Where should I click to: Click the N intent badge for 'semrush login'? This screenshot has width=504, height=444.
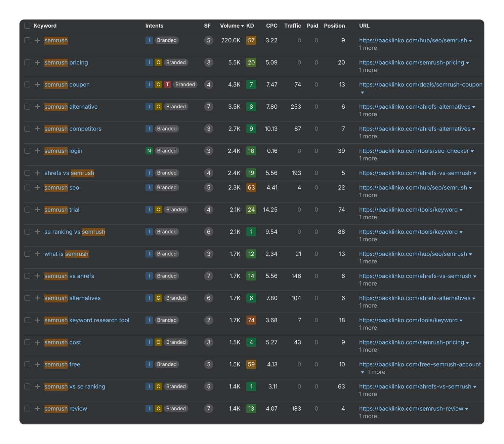(149, 151)
